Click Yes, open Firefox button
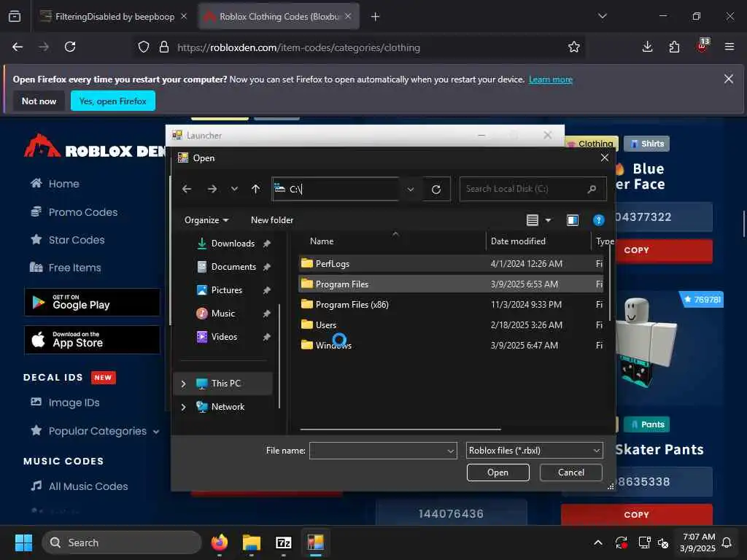Image resolution: width=747 pixels, height=560 pixels. coord(113,101)
